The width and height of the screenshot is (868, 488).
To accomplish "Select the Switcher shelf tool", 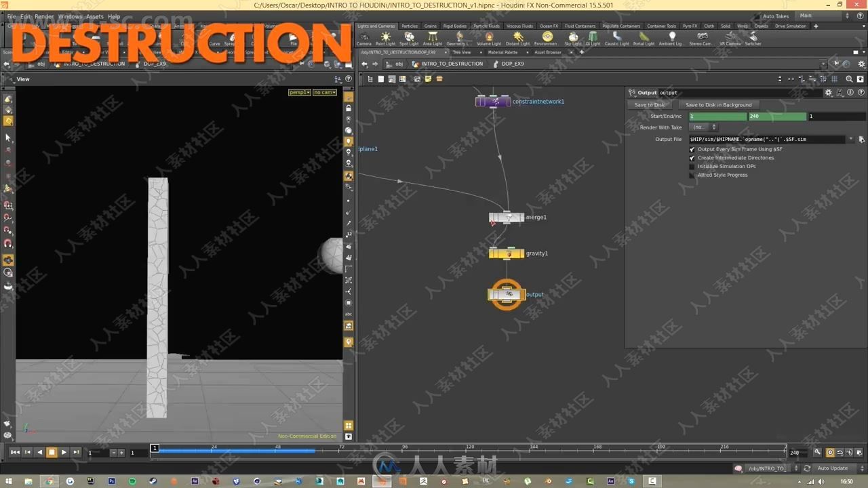I will [x=753, y=39].
